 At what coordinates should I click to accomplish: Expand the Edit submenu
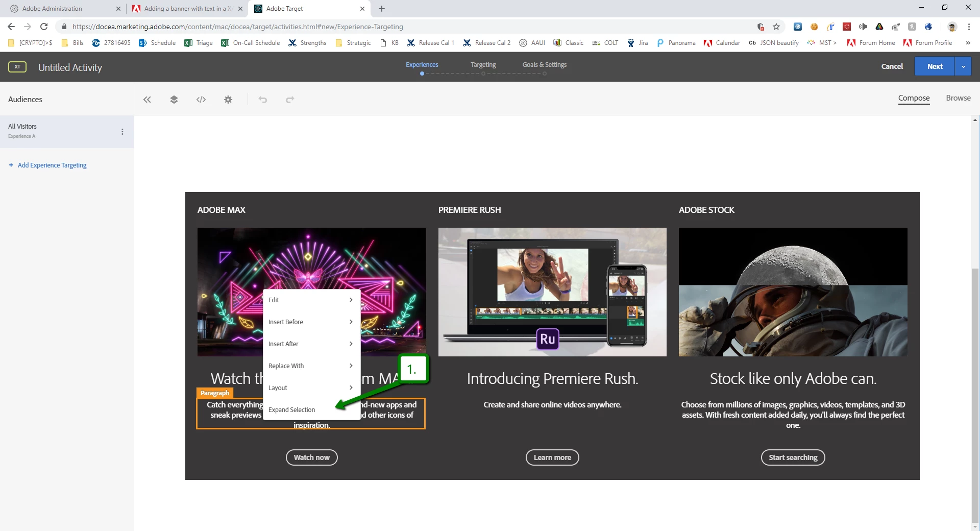tap(311, 300)
